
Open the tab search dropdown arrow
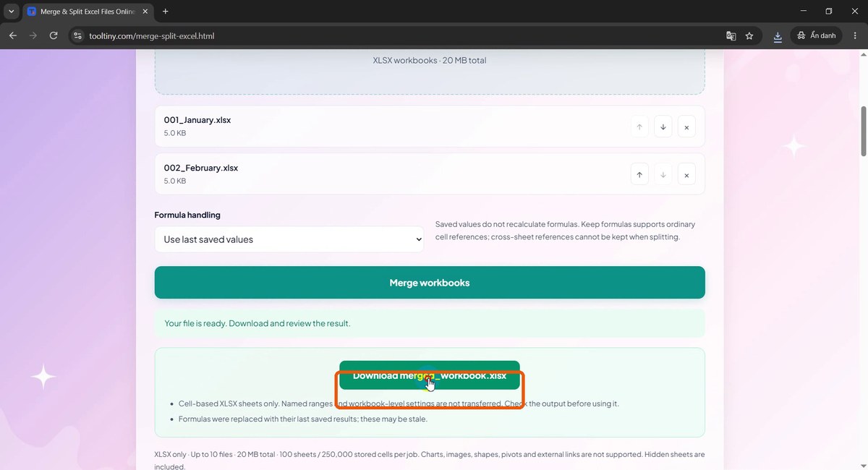(12, 12)
